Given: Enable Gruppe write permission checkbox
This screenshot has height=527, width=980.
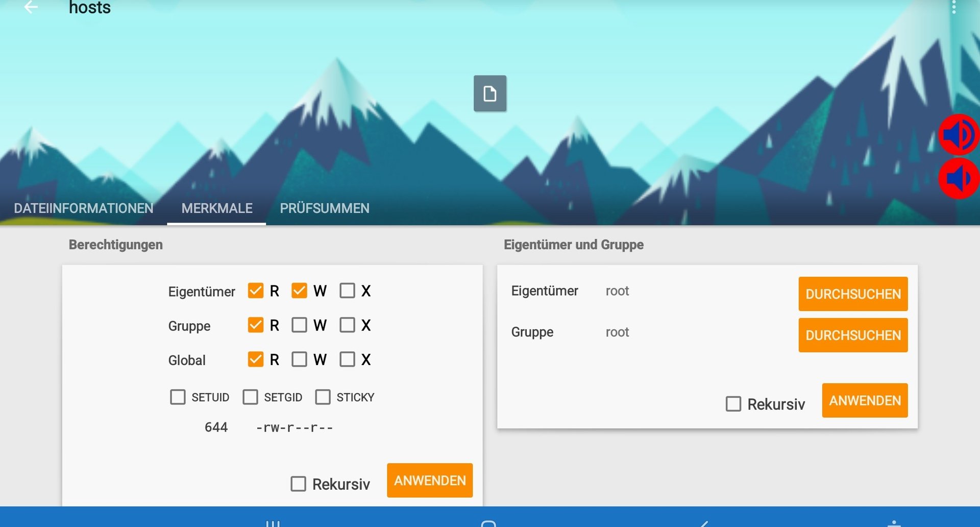Looking at the screenshot, I should (x=299, y=325).
